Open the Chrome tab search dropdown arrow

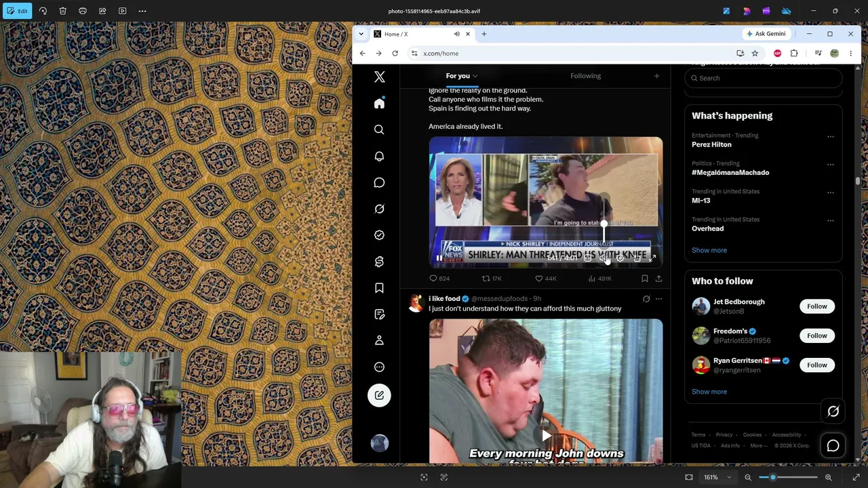[x=361, y=34]
